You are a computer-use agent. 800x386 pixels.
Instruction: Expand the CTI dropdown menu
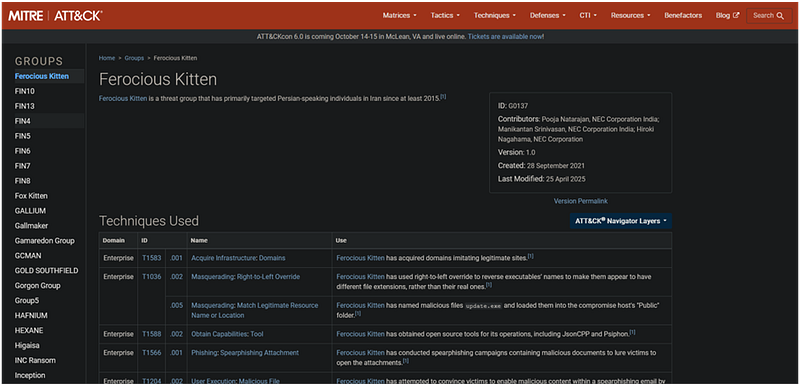tap(588, 15)
